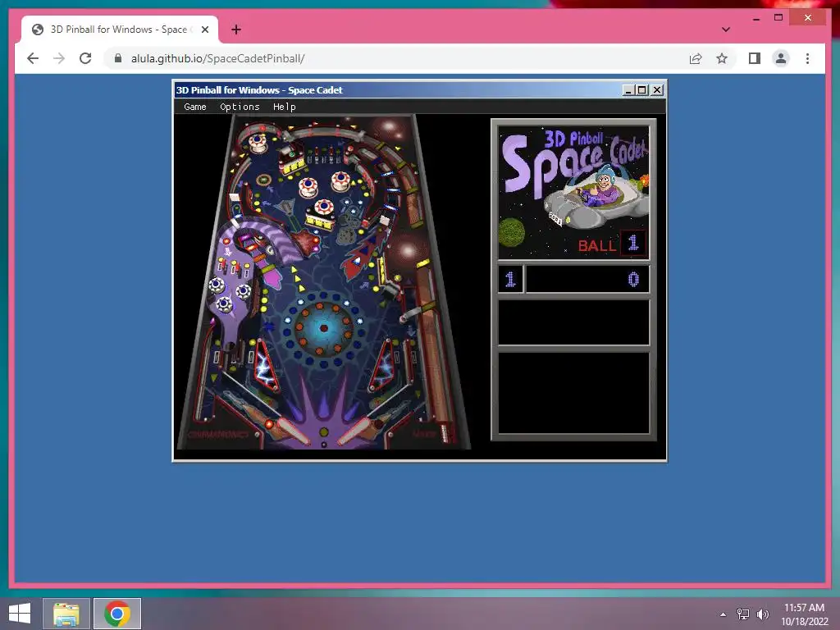Bookmark this page with star icon
Screen dimensions: 840x630
(x=722, y=58)
